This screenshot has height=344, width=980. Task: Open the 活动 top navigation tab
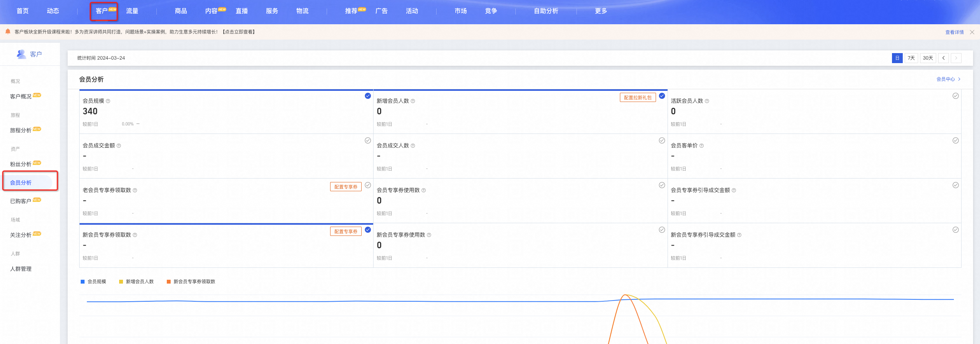pos(412,11)
